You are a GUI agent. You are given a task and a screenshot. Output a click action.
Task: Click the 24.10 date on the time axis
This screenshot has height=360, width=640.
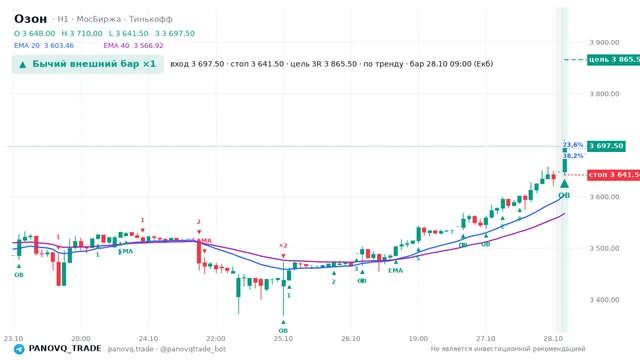pyautogui.click(x=148, y=339)
